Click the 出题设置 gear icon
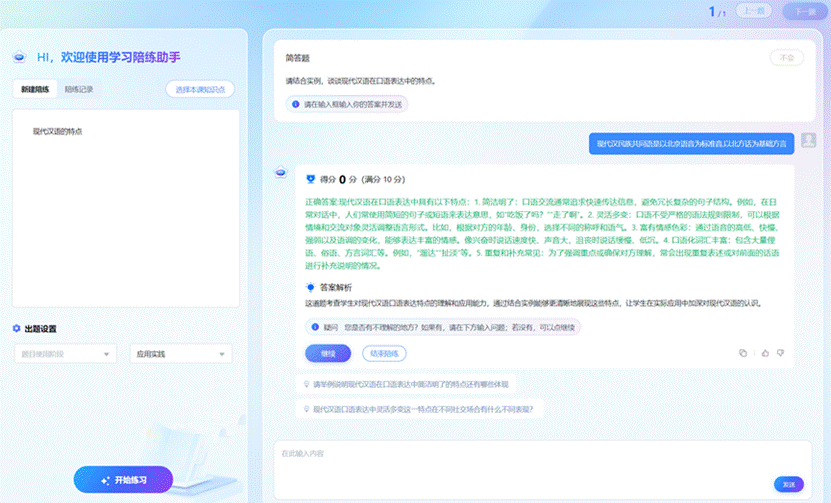Viewport: 831px width, 503px height. tap(17, 329)
